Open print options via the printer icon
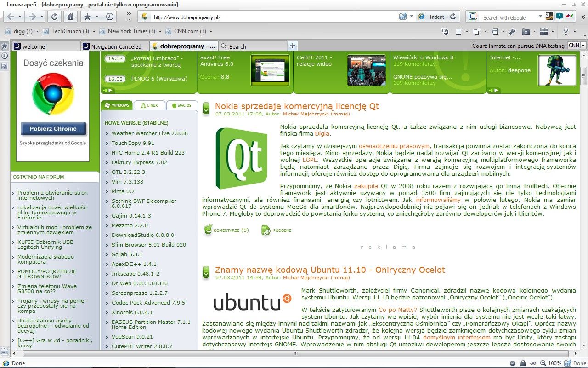 tap(496, 31)
